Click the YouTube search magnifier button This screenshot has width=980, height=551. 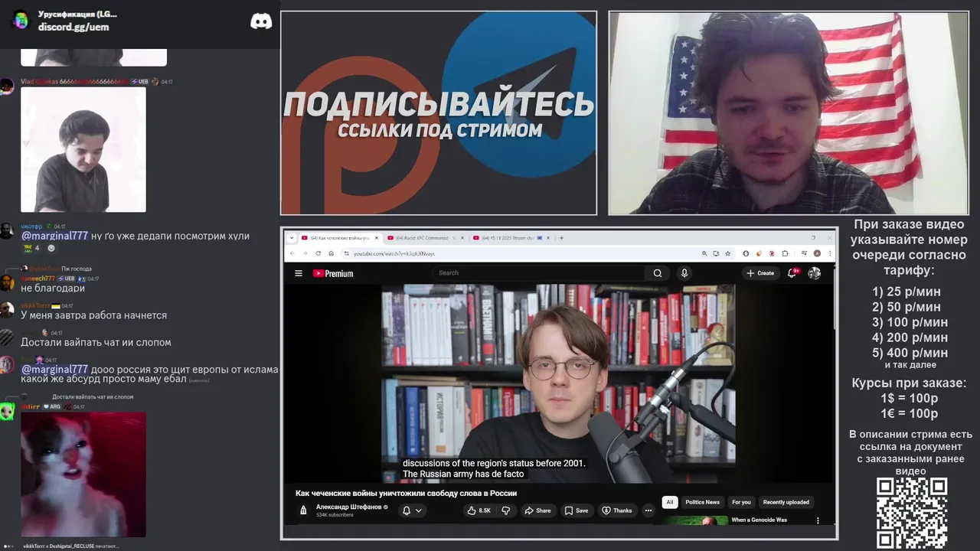point(658,273)
